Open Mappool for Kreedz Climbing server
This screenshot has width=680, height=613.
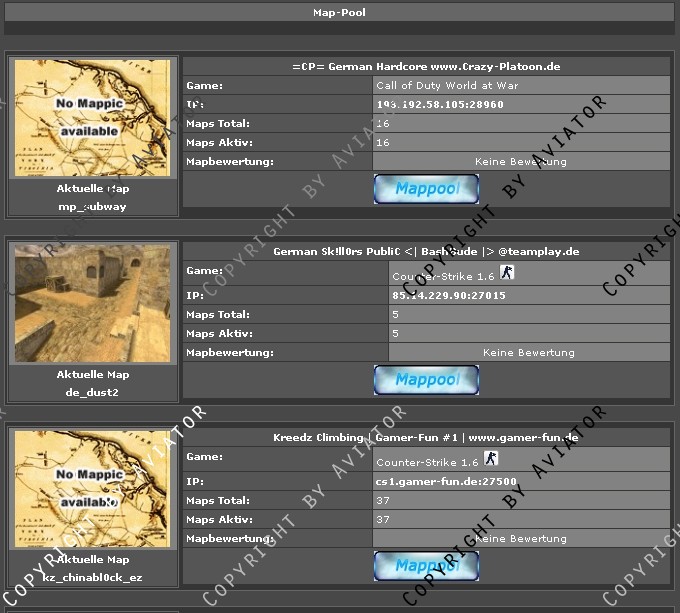[426, 566]
